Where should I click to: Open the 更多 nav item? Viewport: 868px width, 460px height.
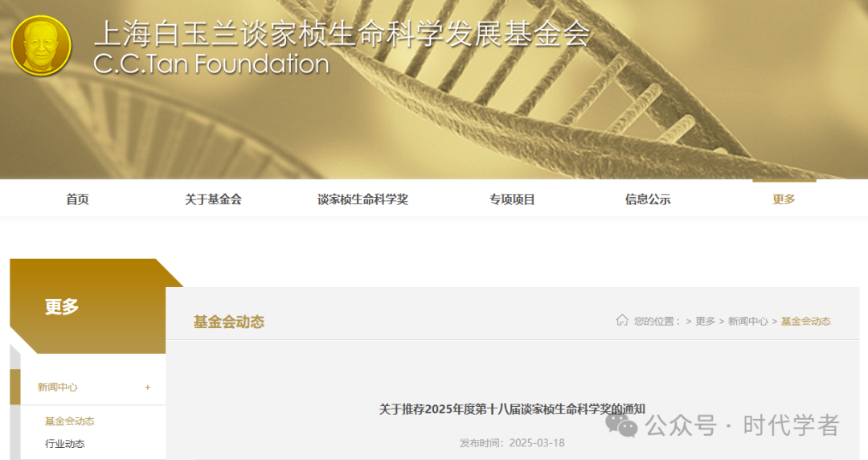pyautogui.click(x=784, y=199)
